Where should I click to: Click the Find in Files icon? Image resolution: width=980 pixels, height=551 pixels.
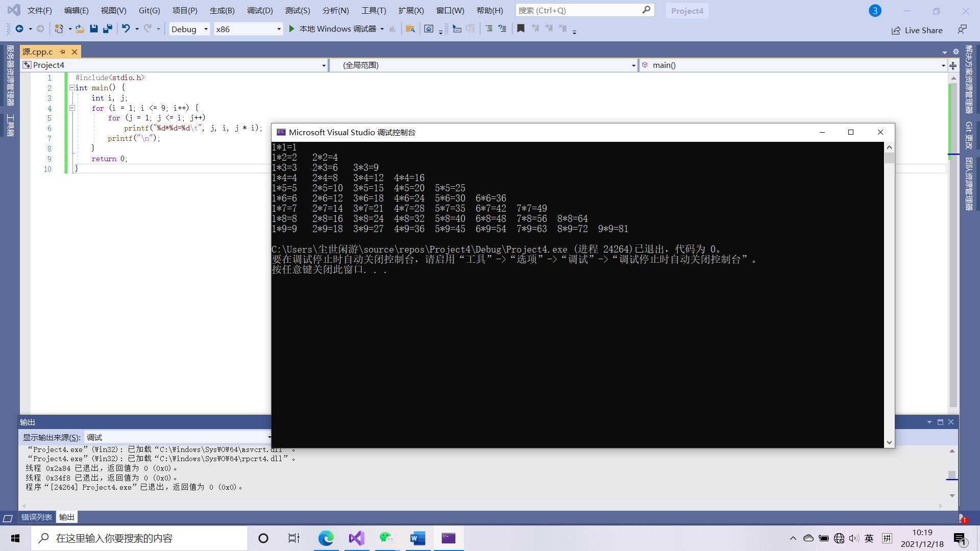pyautogui.click(x=410, y=29)
